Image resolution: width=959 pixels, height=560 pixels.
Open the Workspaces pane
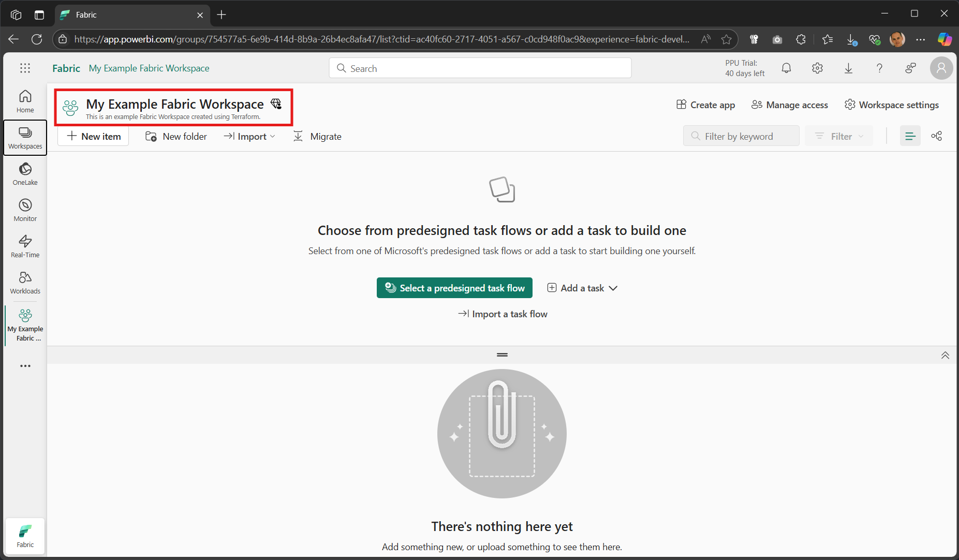tap(25, 138)
